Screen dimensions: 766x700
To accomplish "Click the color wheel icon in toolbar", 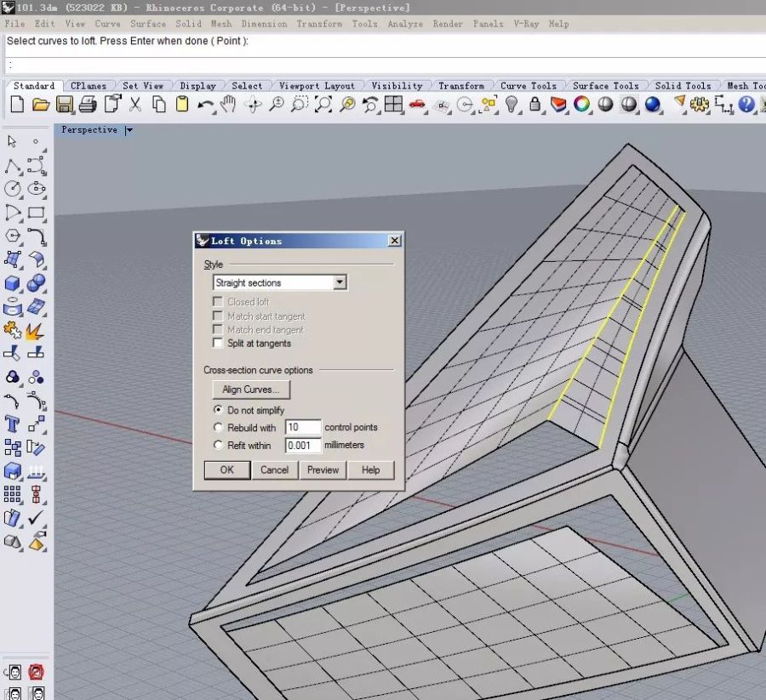I will point(582,105).
